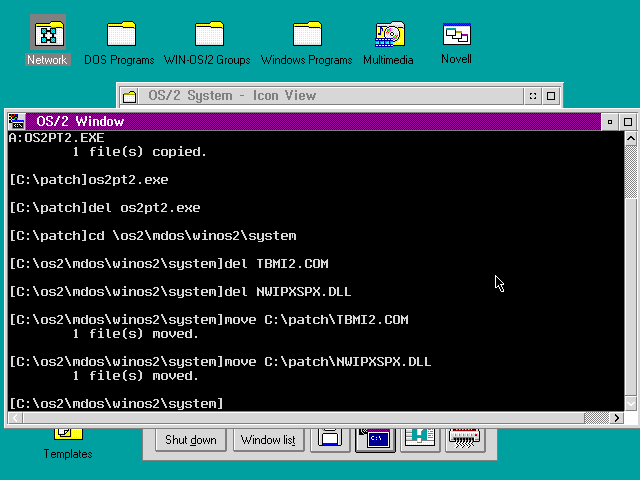
Task: Hide the OS/2 System Icon View window
Action: tap(533, 96)
